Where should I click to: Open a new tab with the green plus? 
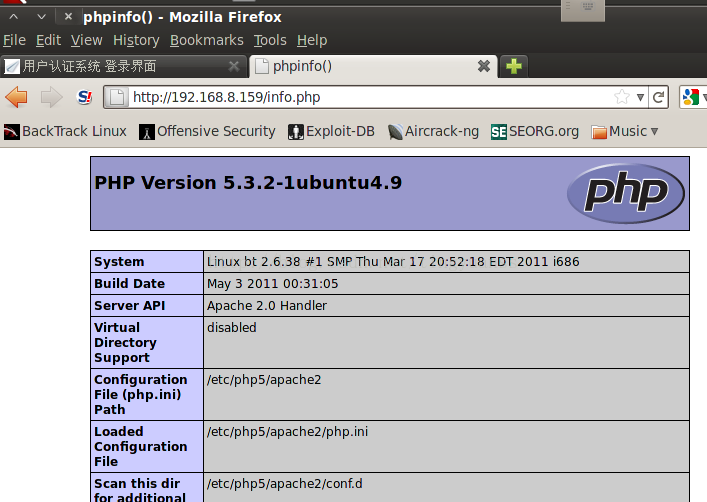click(x=514, y=66)
